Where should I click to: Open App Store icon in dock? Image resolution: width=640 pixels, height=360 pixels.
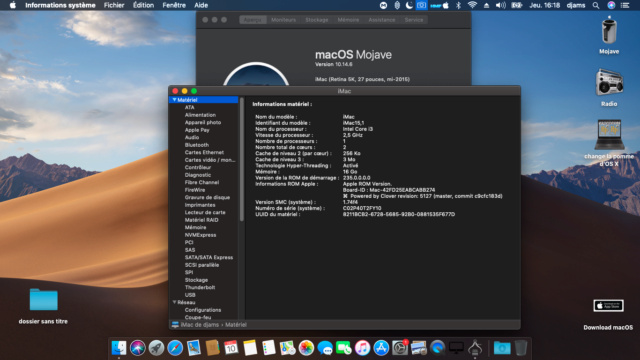(x=381, y=348)
